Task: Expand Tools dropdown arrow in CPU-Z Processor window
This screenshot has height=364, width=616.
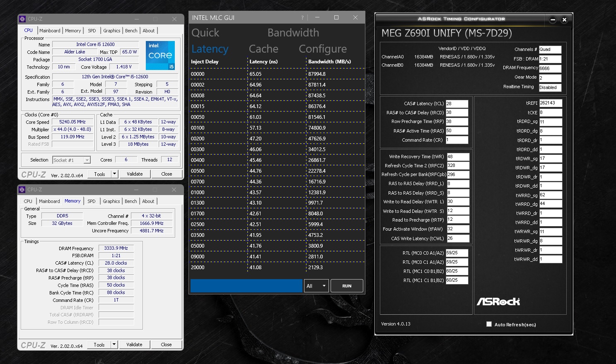Action: point(115,174)
